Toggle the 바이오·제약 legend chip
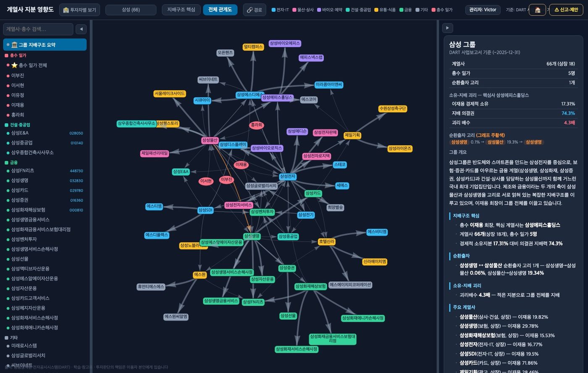The width and height of the screenshot is (588, 373). tap(330, 10)
